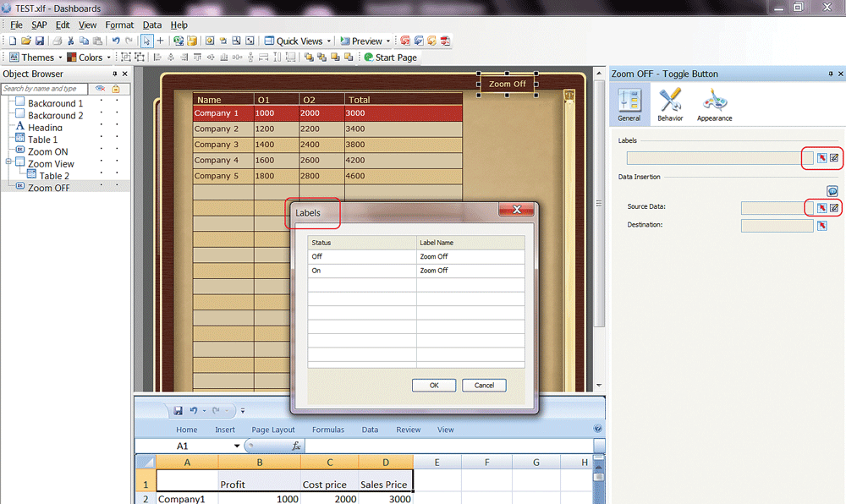Click the Object Browser search field
The height and width of the screenshot is (504, 846).
(x=44, y=89)
